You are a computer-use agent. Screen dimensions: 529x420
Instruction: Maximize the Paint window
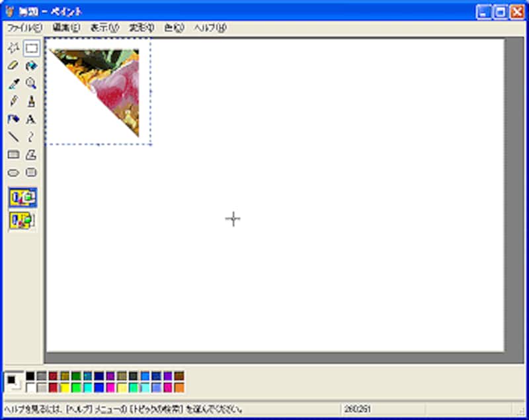pyautogui.click(x=501, y=13)
